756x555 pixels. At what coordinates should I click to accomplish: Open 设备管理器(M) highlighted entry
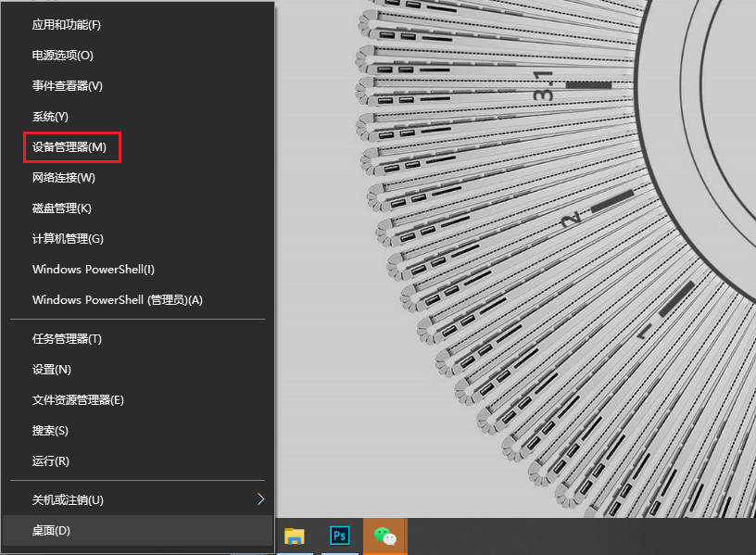(69, 147)
